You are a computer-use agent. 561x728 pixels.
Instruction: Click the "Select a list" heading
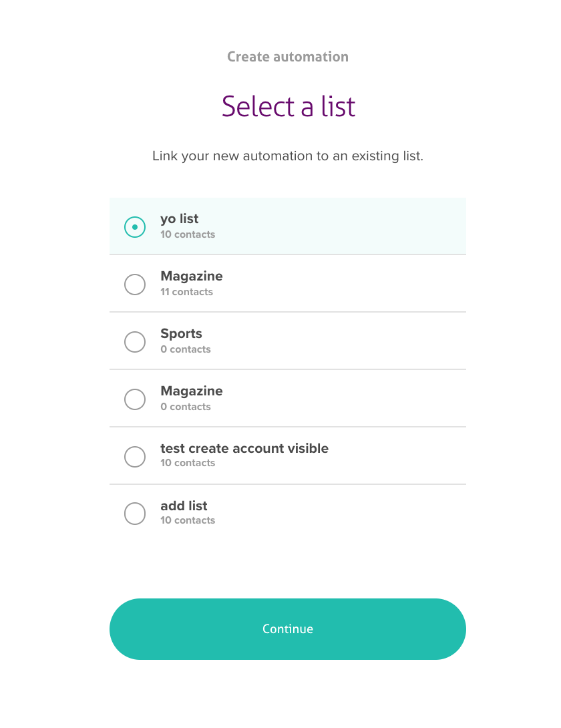(289, 106)
